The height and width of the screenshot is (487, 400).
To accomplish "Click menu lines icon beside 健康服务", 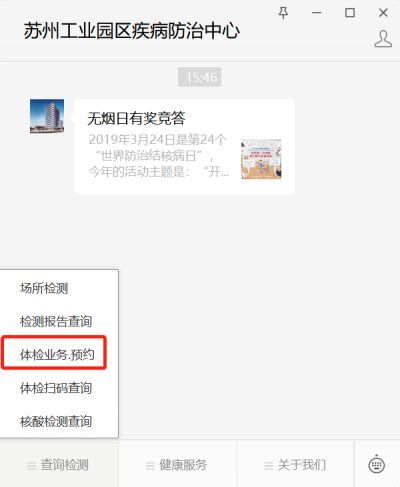I will coord(150,466).
